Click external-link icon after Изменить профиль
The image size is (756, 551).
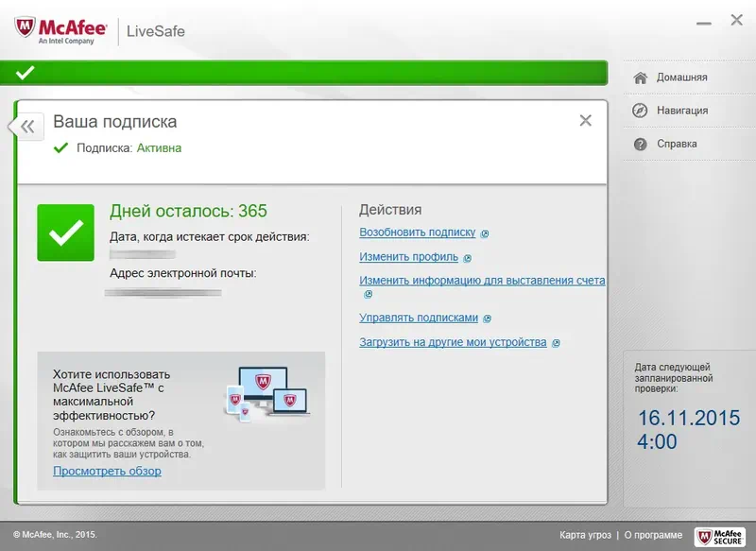click(467, 258)
